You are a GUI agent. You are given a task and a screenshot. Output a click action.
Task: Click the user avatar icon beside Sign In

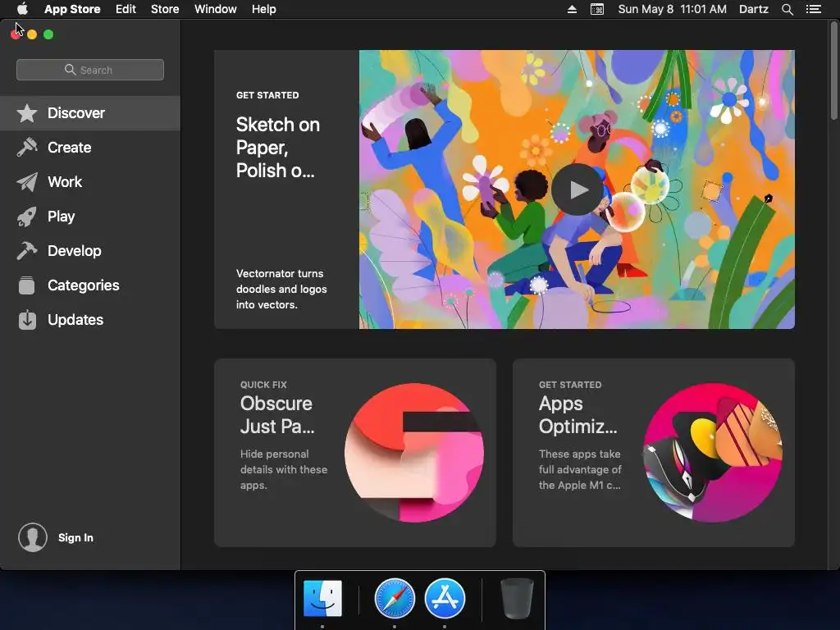[33, 537]
